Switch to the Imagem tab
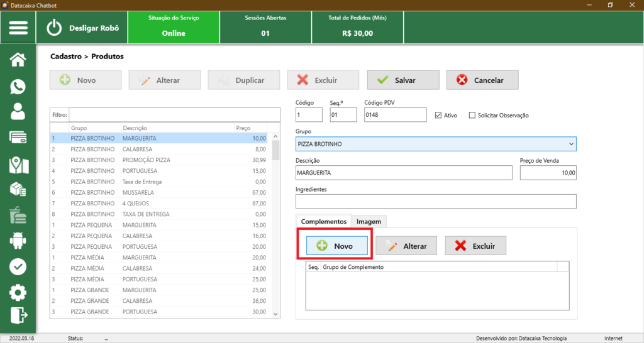644x343 pixels. [x=369, y=221]
